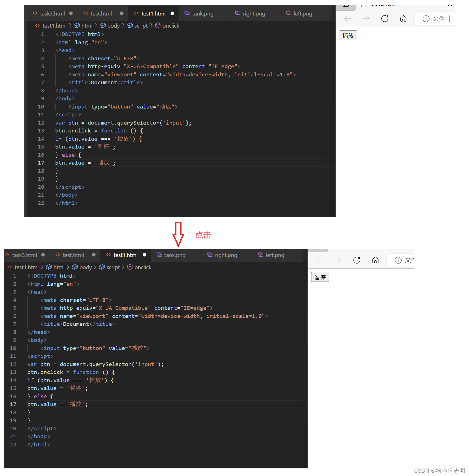The width and height of the screenshot is (469, 476).
Task: Click 'querySelector' on line 12 in top editor
Action: pos(138,123)
